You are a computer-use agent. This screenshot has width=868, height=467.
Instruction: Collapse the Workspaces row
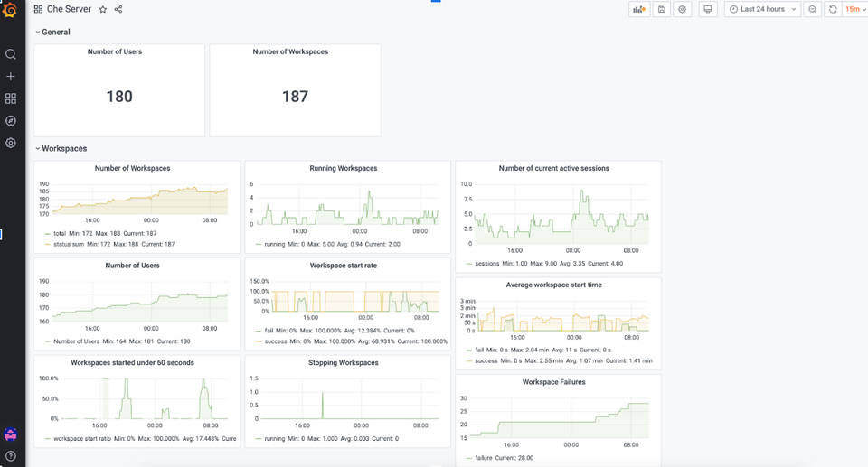point(61,148)
